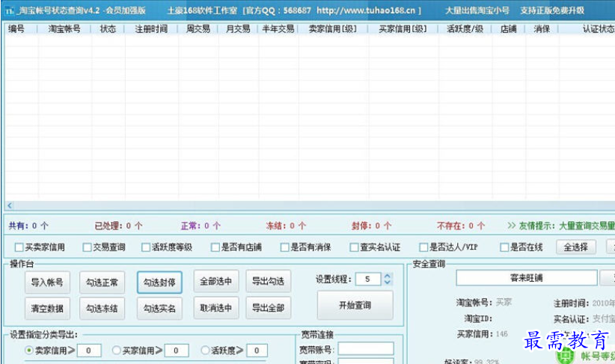Image resolution: width=615 pixels, height=364 pixels.
Task: Click 店铺 column header
Action: point(508,28)
